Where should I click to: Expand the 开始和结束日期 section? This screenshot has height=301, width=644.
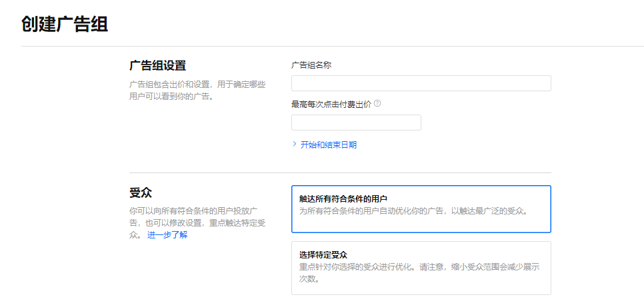[x=325, y=145]
